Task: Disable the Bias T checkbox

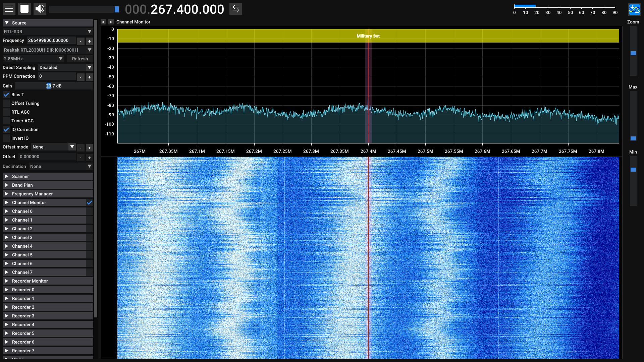Action: click(6, 95)
